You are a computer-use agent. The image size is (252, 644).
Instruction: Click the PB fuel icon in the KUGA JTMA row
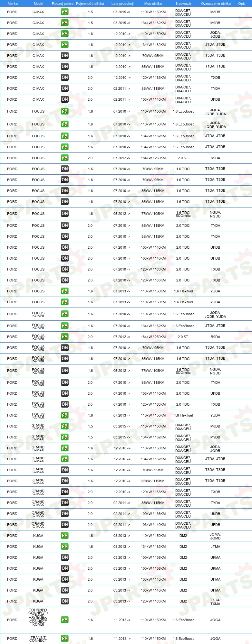tap(65, 547)
